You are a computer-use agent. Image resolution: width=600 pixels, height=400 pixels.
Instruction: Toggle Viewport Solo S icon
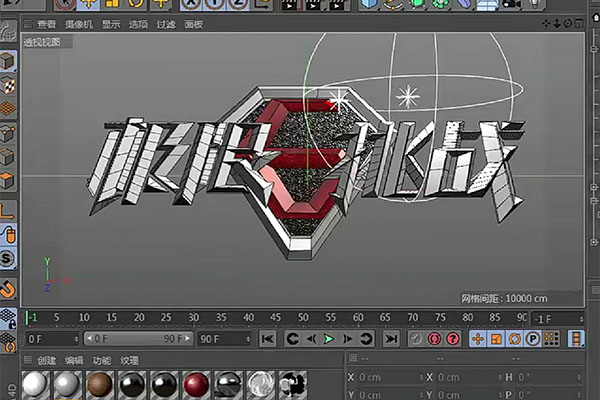[x=8, y=258]
